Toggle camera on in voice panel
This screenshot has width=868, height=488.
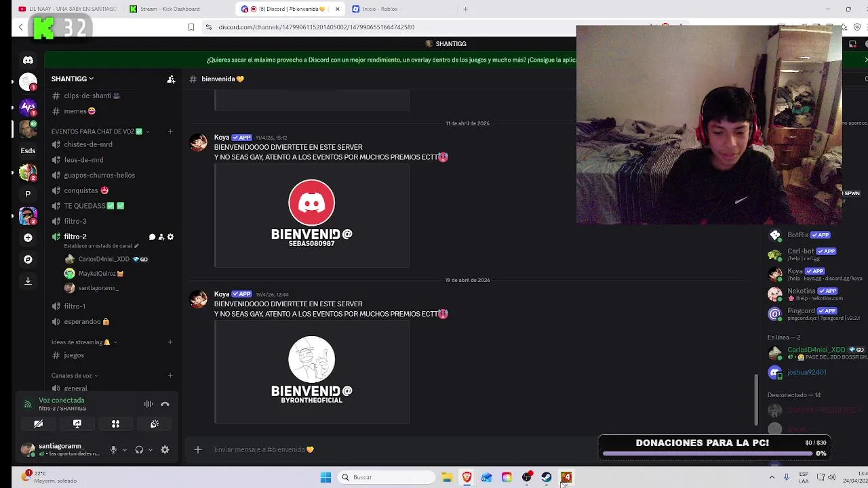click(x=39, y=424)
